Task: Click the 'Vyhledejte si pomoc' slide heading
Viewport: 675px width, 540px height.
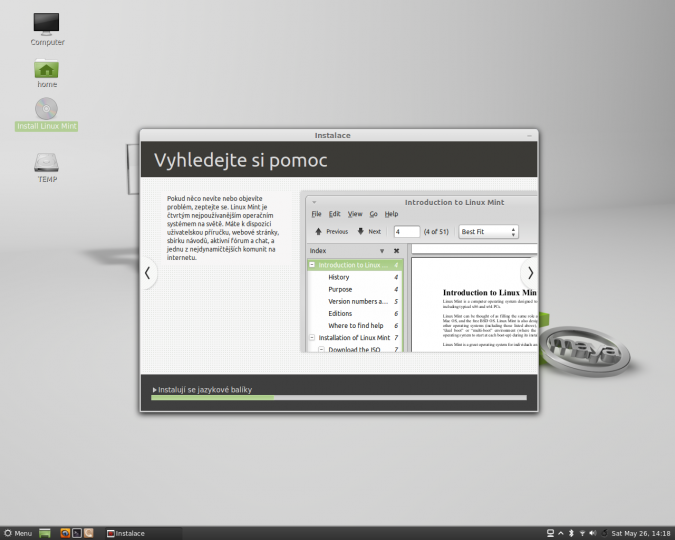Action: point(241,160)
